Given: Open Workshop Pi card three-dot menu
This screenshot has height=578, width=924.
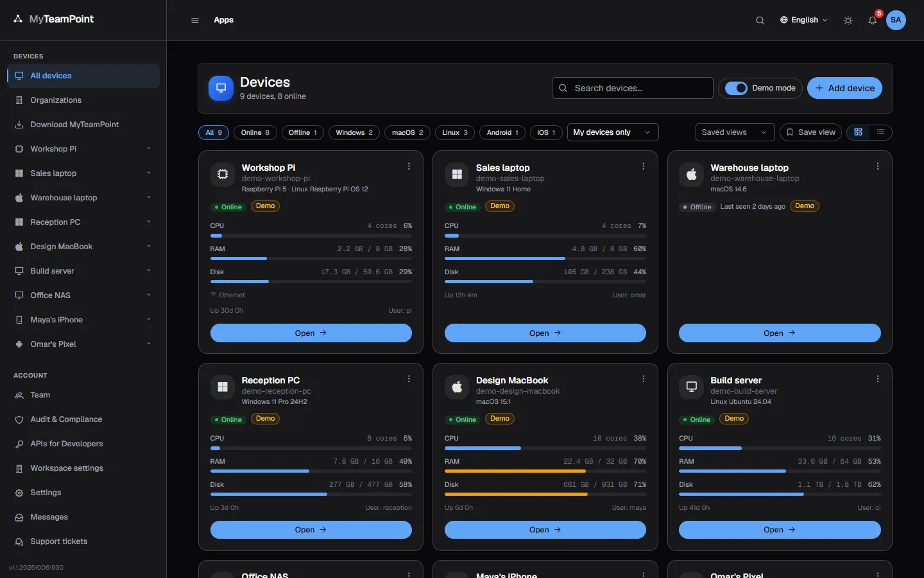Looking at the screenshot, I should click(x=409, y=166).
